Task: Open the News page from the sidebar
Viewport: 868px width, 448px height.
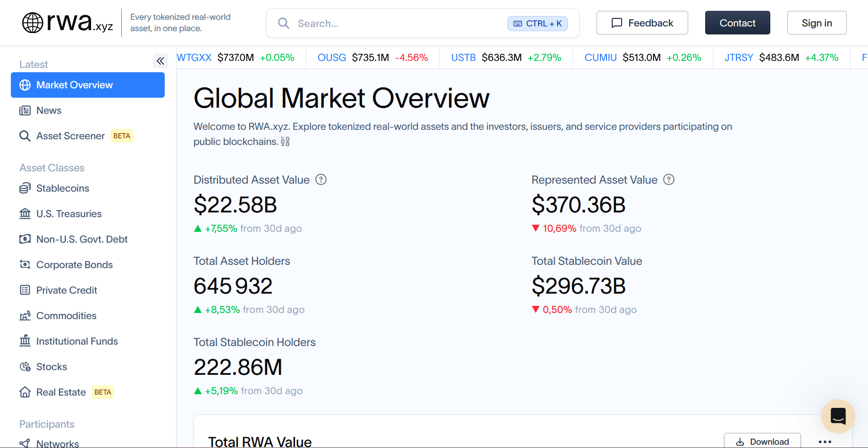Action: coord(49,110)
